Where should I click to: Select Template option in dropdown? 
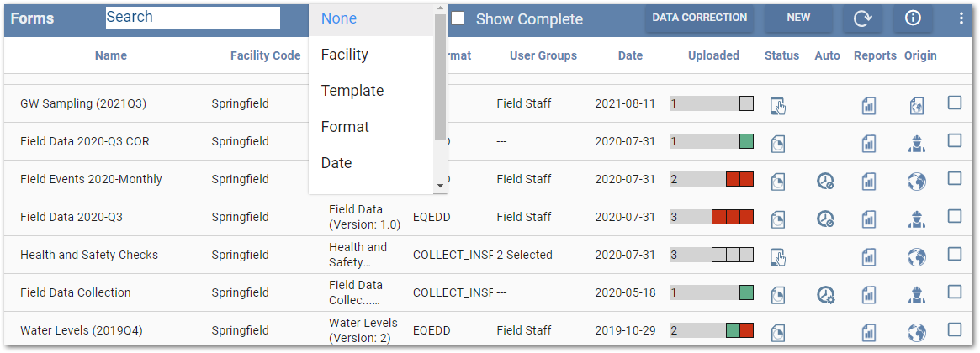click(x=352, y=91)
